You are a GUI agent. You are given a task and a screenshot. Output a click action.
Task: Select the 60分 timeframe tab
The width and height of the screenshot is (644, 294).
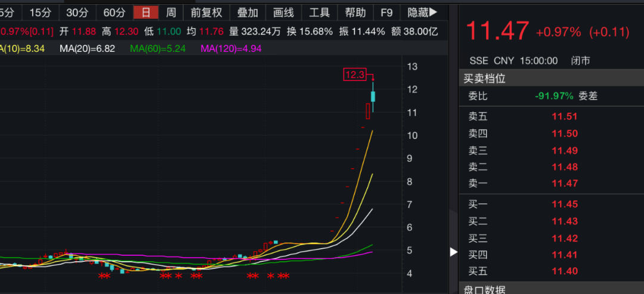tap(114, 13)
